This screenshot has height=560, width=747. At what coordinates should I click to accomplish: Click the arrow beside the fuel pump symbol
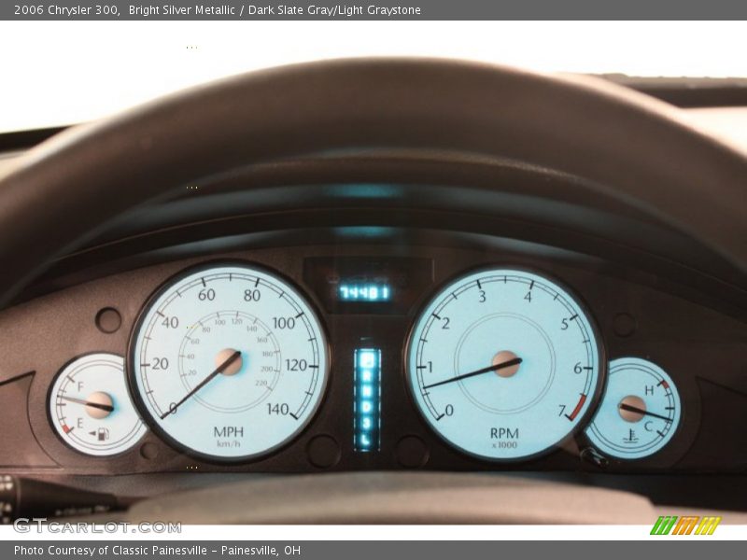92,433
